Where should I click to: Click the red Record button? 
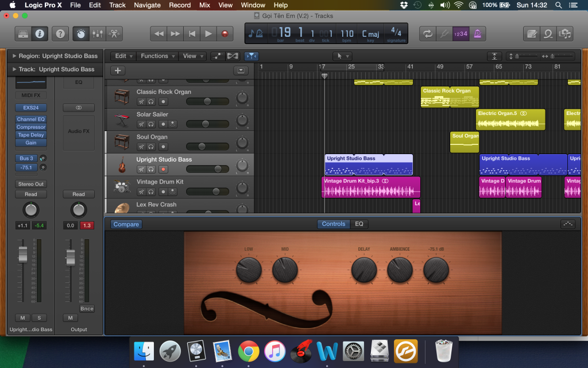pyautogui.click(x=225, y=34)
